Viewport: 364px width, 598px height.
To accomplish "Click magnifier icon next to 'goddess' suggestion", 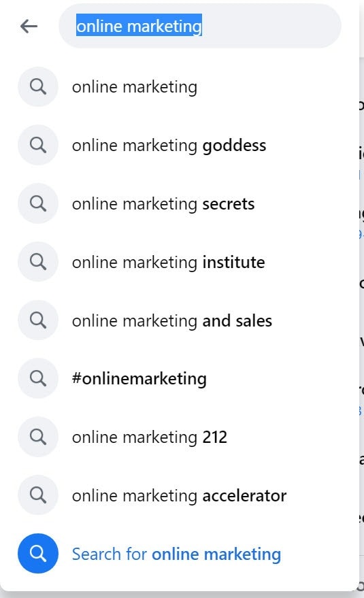I will pyautogui.click(x=38, y=145).
